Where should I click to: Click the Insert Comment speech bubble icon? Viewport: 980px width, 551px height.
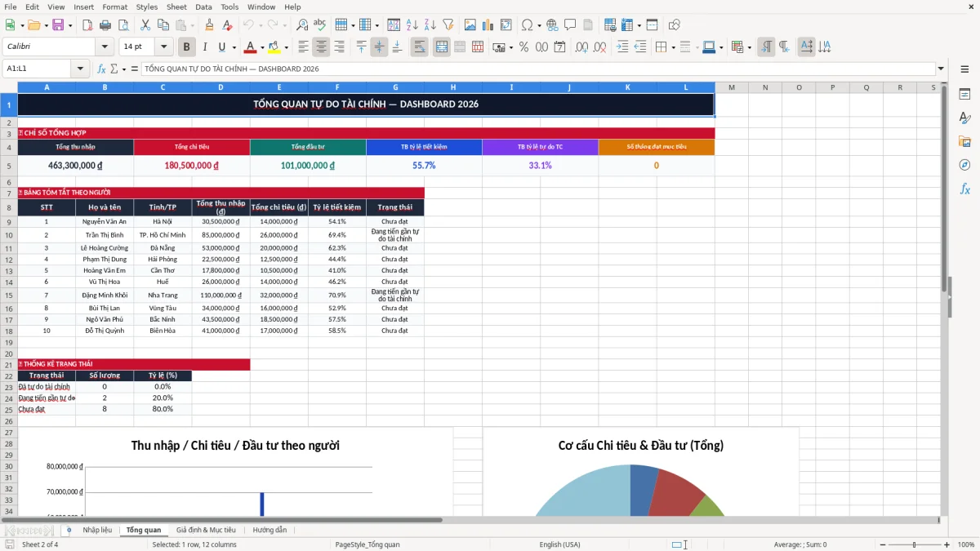point(570,24)
